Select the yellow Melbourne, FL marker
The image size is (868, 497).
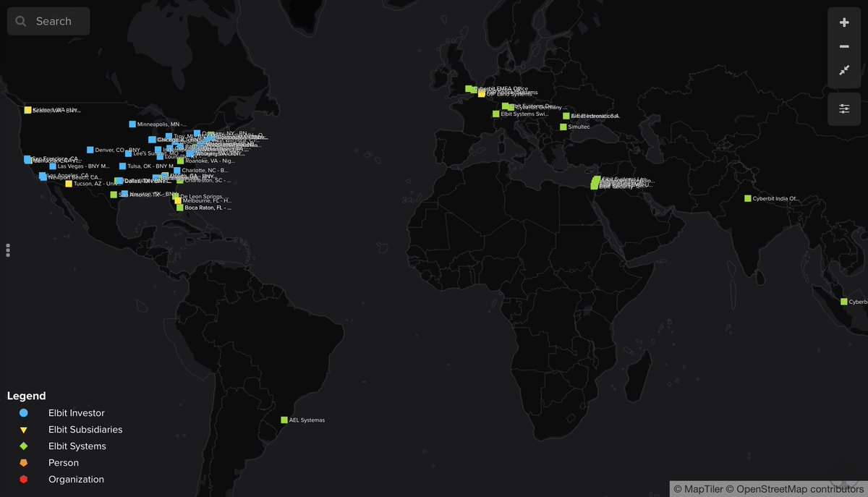(x=178, y=200)
